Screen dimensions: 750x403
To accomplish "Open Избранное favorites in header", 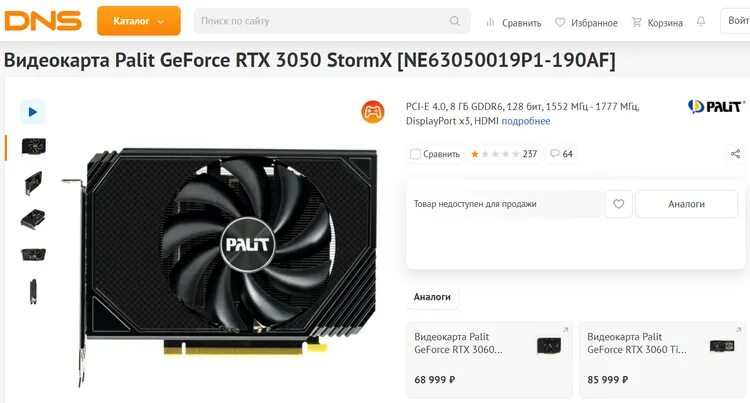I will pos(586,22).
